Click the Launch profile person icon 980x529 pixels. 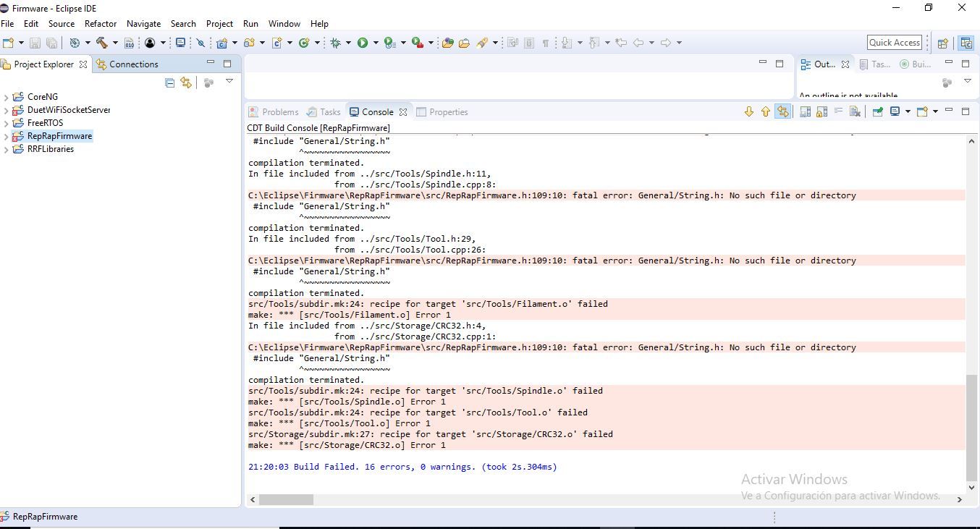[x=150, y=43]
